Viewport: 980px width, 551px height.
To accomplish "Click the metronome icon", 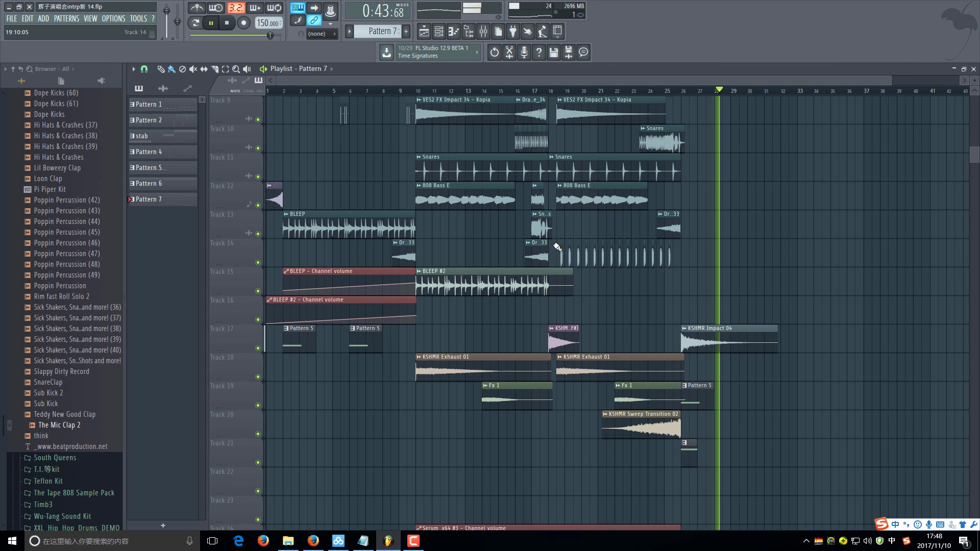I will tap(197, 8).
